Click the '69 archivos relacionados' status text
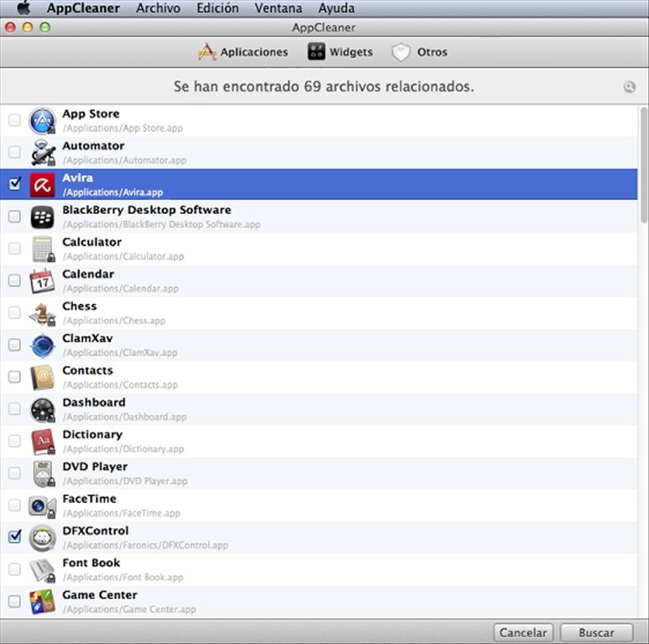The width and height of the screenshot is (649, 644). pyautogui.click(x=389, y=86)
